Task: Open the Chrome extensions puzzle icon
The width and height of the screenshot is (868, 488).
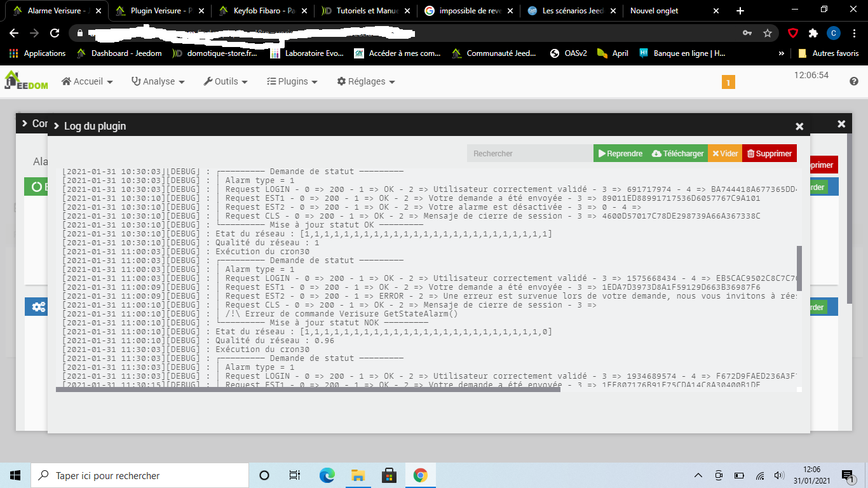Action: pos(813,33)
